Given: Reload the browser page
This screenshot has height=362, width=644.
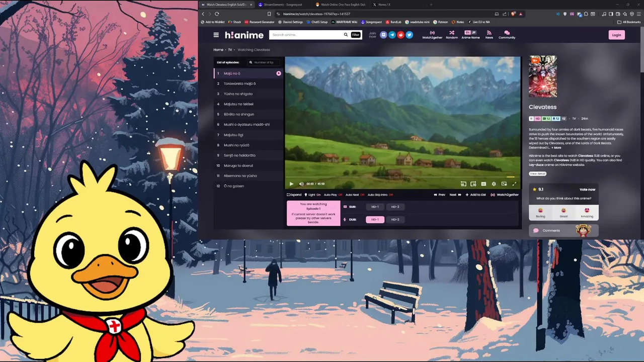Looking at the screenshot, I should (217, 14).
